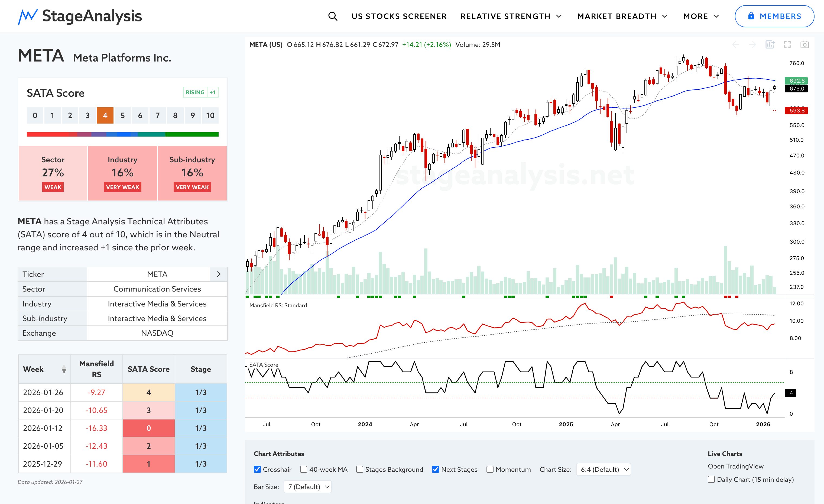Viewport: 824px width, 504px height.
Task: Click the chart forward arrow icon
Action: coord(752,44)
